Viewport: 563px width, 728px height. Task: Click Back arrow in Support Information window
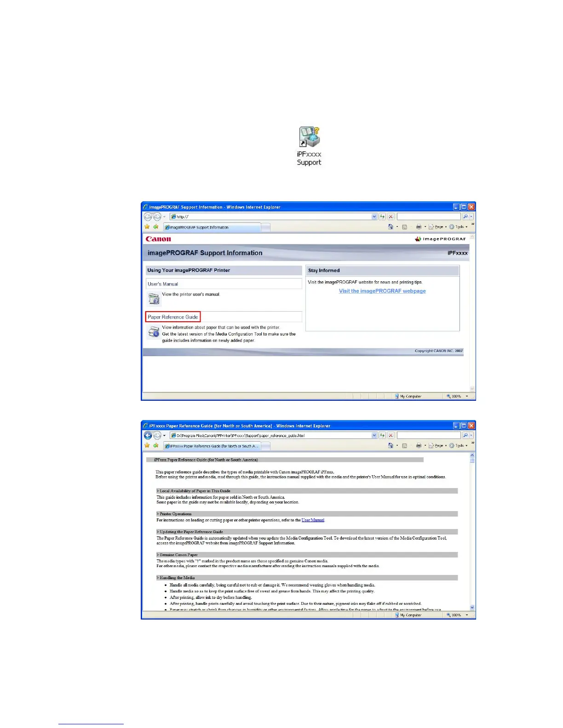(x=148, y=216)
